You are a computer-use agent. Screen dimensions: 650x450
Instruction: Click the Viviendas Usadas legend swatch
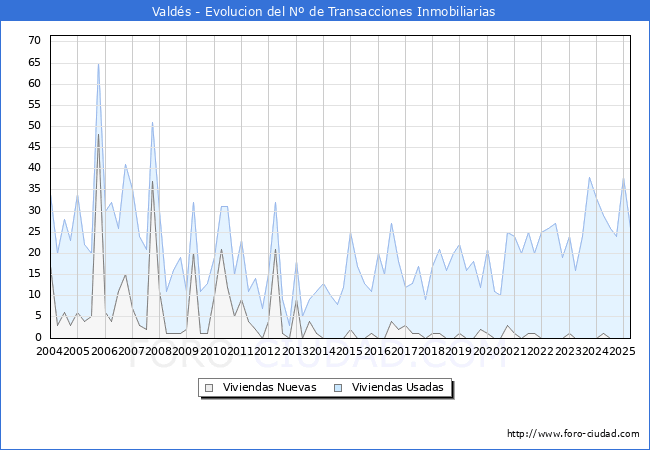click(x=338, y=388)
